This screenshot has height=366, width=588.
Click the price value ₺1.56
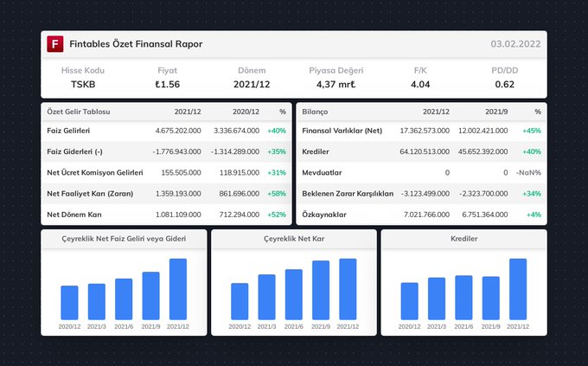(x=167, y=85)
